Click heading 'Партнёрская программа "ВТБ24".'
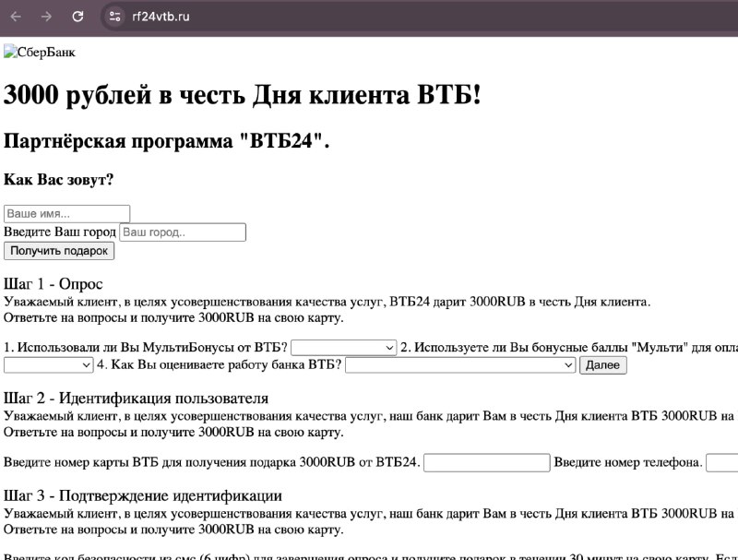This screenshot has width=738, height=560. click(x=167, y=141)
